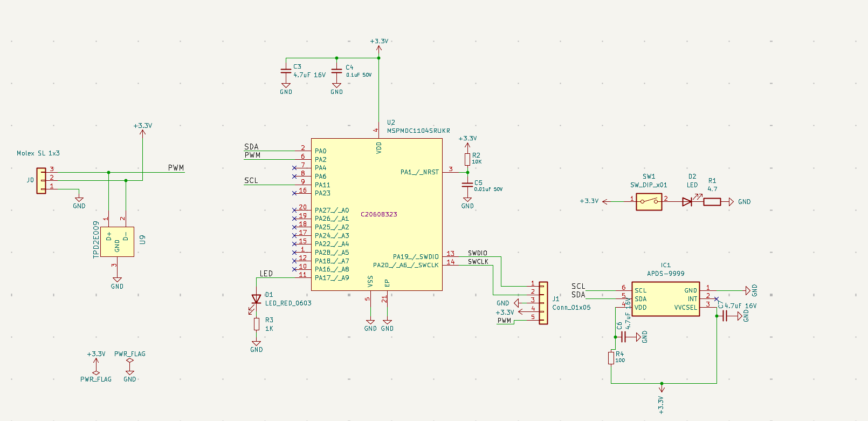868x421 pixels.
Task: Click the SCL net label on PA11
Action: pos(251,180)
